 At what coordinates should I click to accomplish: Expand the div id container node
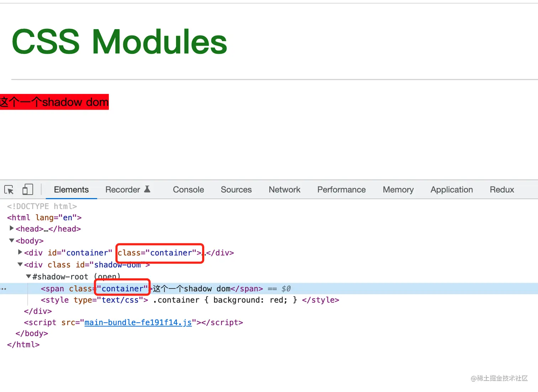[x=20, y=252]
